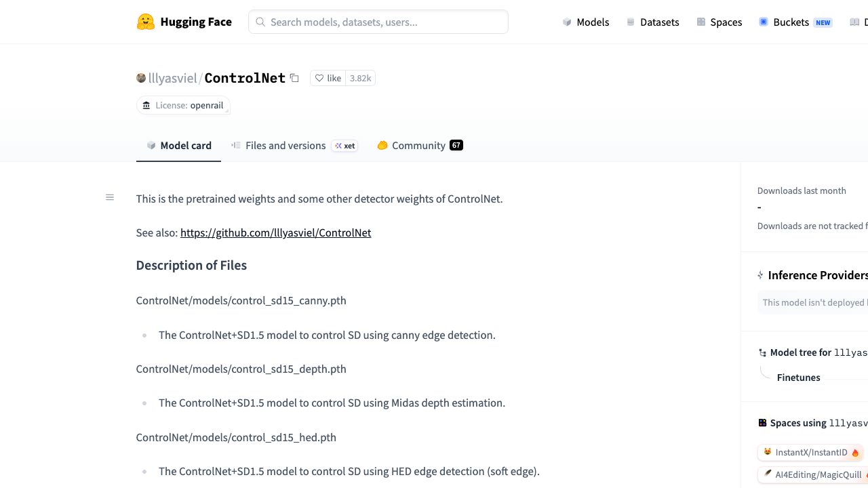Like the ControlNet model
Viewport: 868px width, 488px height.
coord(328,78)
